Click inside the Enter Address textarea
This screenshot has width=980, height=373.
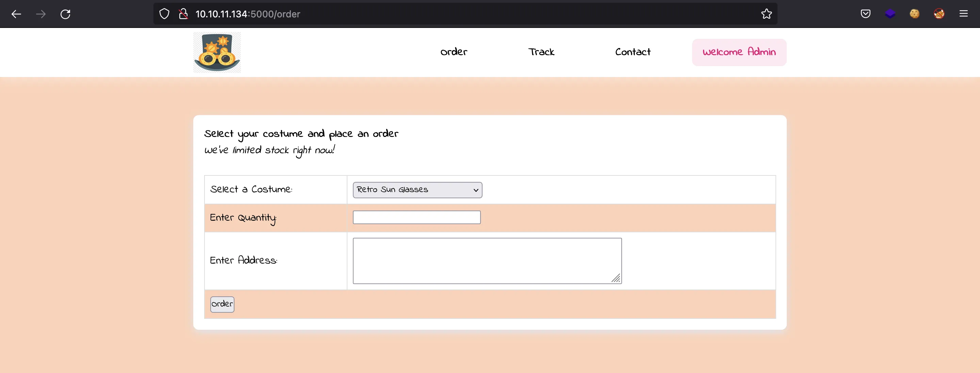(x=487, y=261)
